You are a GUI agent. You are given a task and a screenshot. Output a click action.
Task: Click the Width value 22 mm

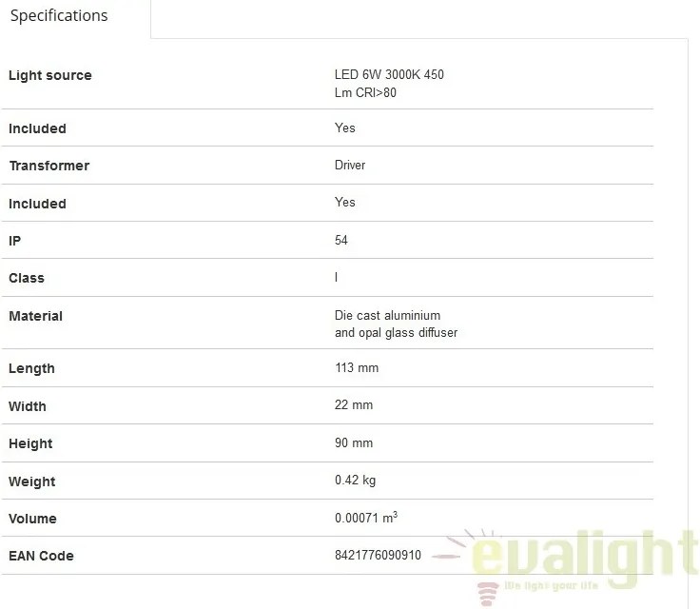353,404
